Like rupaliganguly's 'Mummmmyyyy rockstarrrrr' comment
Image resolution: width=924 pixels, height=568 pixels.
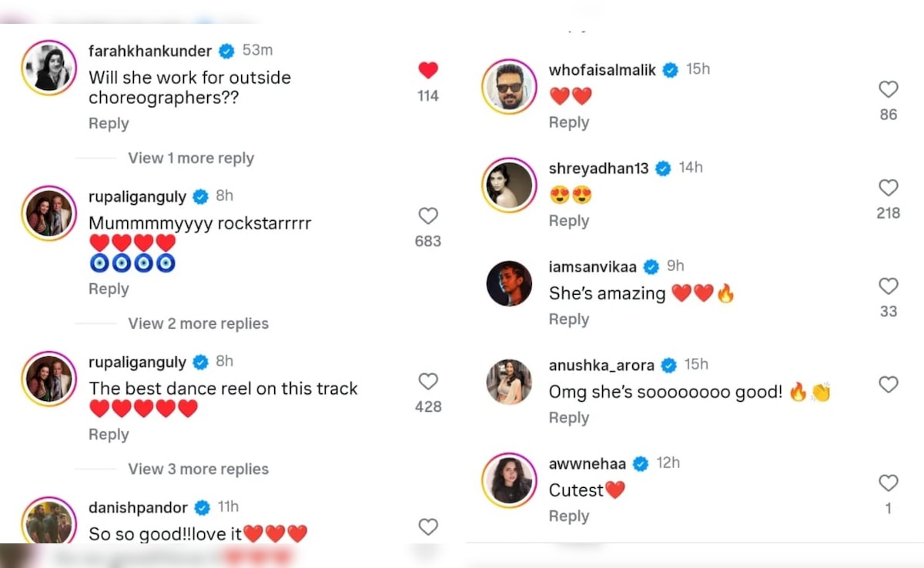tap(428, 216)
